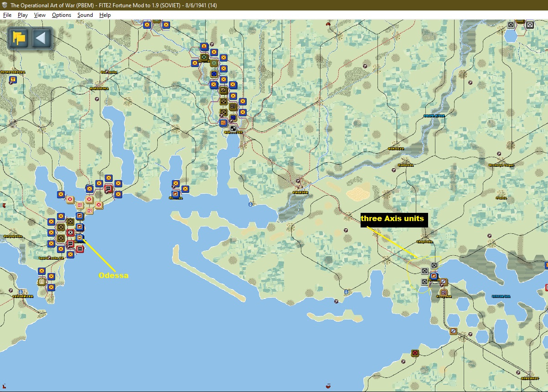Select the blue artillery unit on the Ochakov peninsula
Viewport: 548px width, 392px height.
tap(176, 194)
